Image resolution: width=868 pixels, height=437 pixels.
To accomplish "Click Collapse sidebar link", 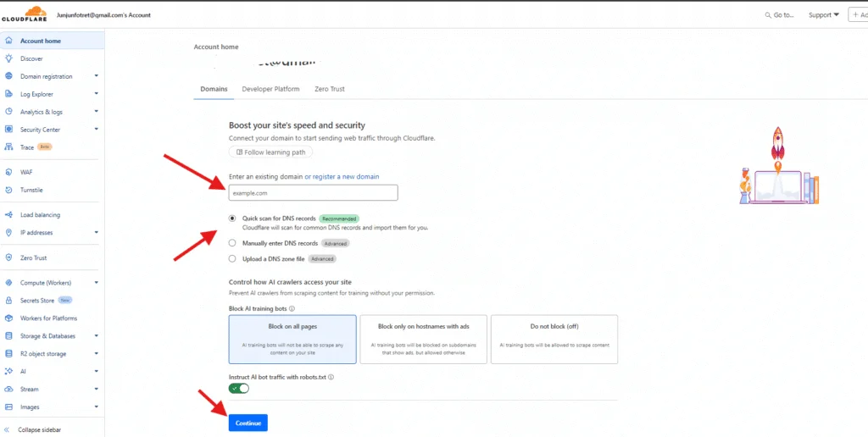I will 39,430.
